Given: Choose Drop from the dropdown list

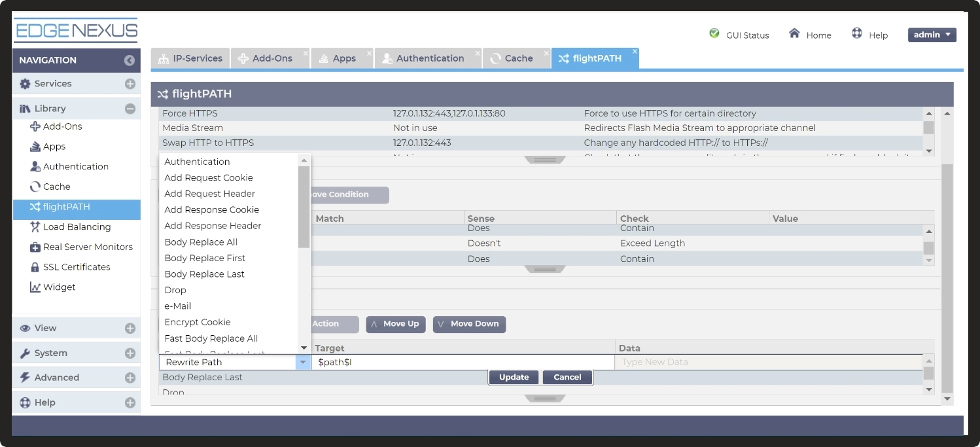Looking at the screenshot, I should 228,290.
